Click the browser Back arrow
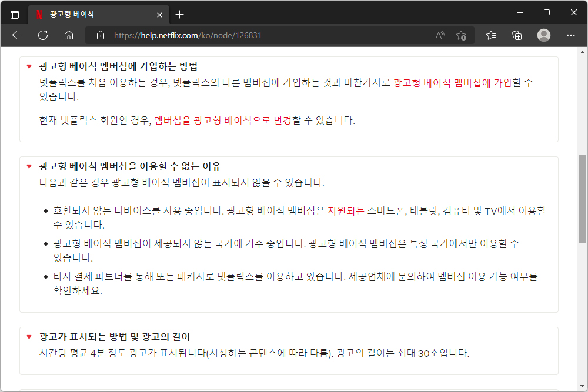Screen dimensions: 588x392 click(17, 35)
